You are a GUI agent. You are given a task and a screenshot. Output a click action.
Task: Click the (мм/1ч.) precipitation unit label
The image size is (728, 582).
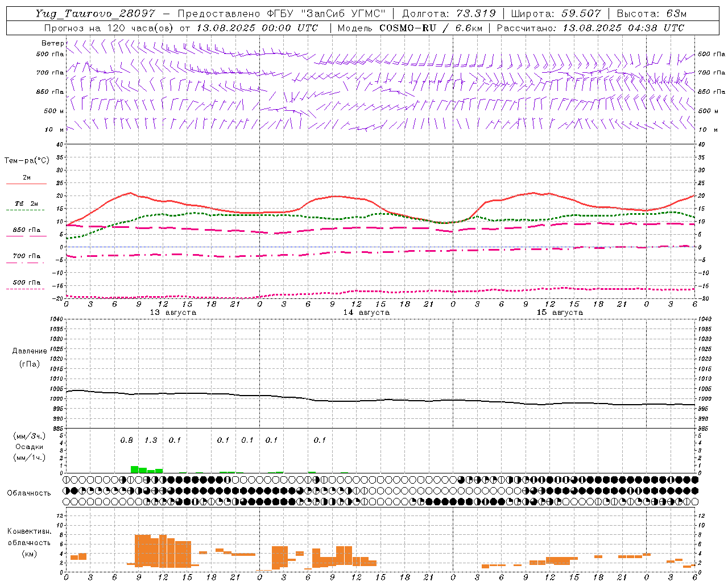pyautogui.click(x=29, y=458)
